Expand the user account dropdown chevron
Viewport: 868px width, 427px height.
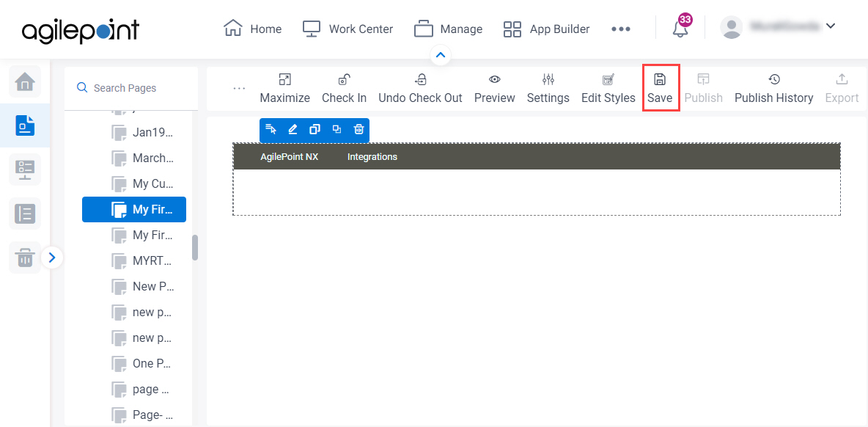point(830,26)
